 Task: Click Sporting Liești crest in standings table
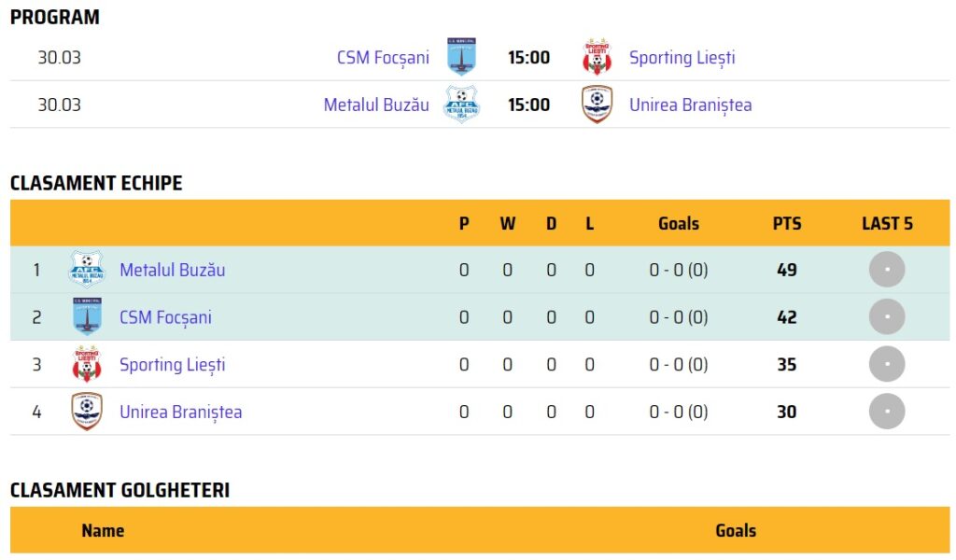[x=87, y=364]
